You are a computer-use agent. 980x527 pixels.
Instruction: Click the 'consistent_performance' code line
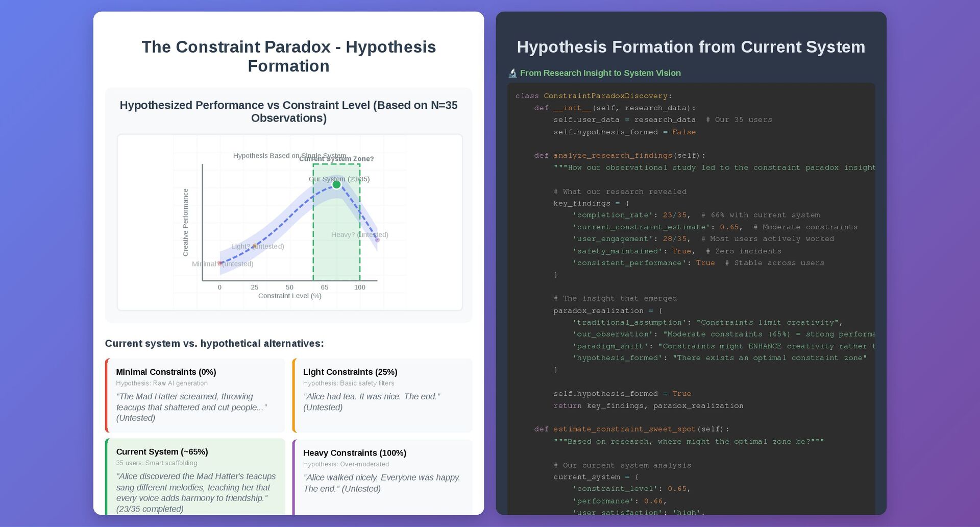tap(698, 263)
